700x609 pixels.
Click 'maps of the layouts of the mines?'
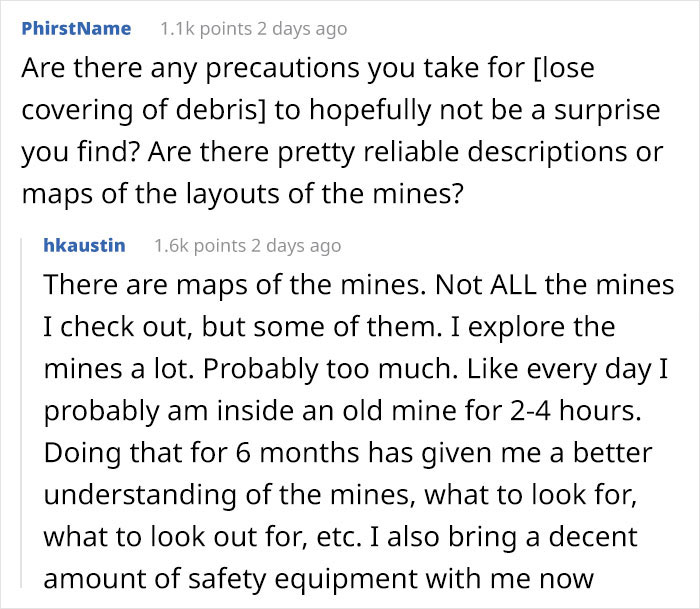[243, 194]
